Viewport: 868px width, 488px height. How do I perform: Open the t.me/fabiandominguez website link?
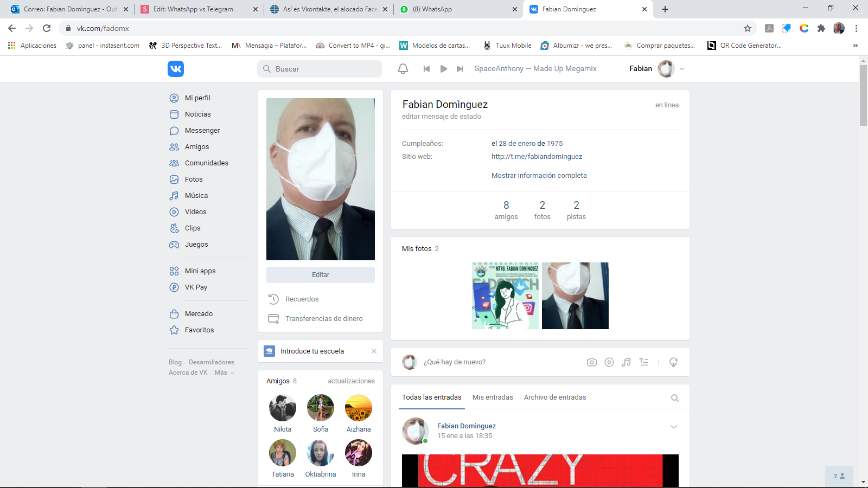pos(537,157)
